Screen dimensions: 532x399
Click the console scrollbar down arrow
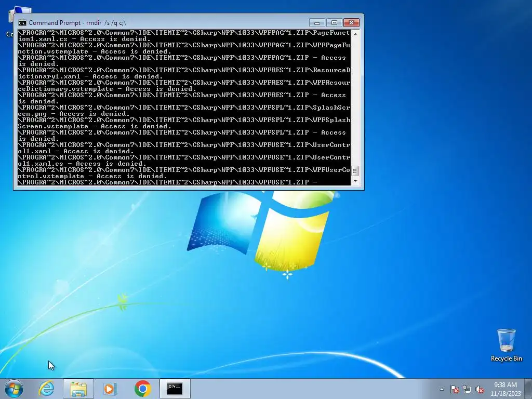355,181
